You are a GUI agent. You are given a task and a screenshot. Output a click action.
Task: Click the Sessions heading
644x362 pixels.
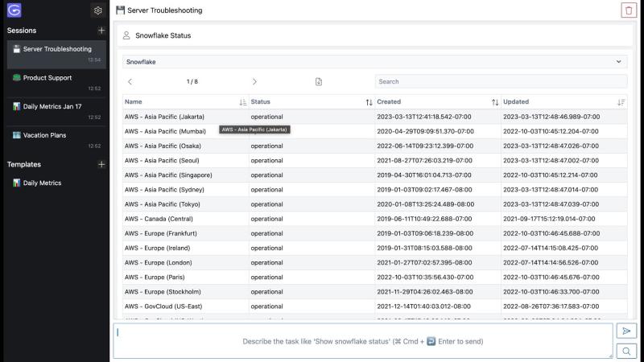click(22, 31)
